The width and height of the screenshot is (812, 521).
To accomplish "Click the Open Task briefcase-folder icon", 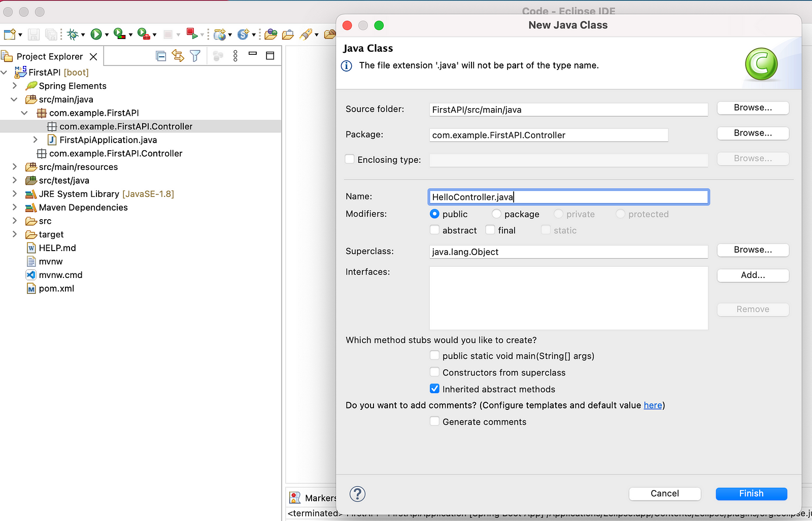I will pos(288,34).
